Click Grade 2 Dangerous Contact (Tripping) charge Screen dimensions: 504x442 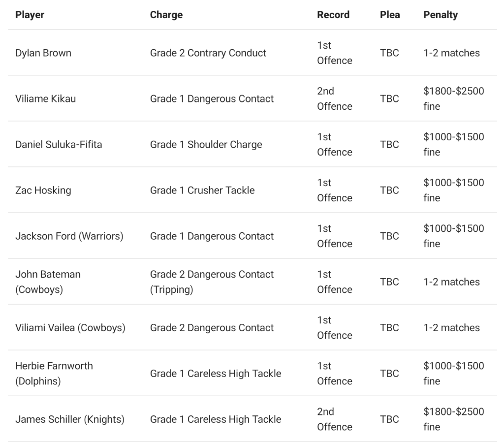(x=212, y=282)
